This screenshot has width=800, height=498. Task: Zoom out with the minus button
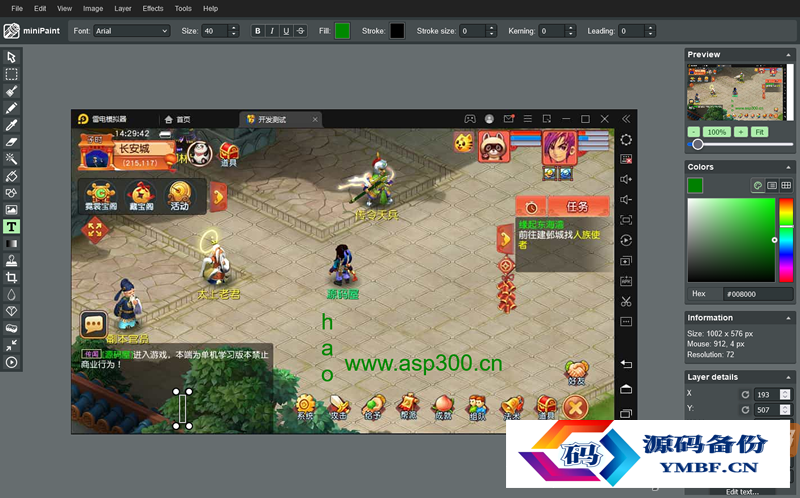pos(694,132)
